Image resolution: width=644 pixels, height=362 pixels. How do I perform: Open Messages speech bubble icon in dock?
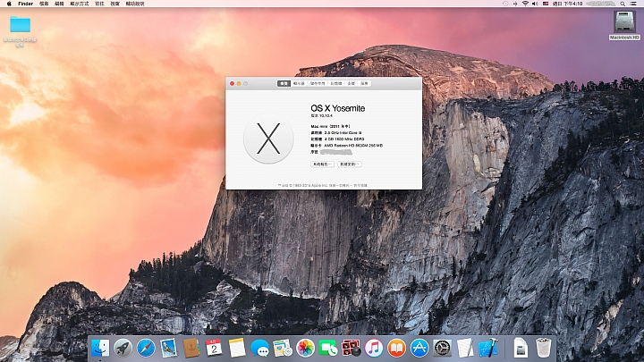(260, 348)
